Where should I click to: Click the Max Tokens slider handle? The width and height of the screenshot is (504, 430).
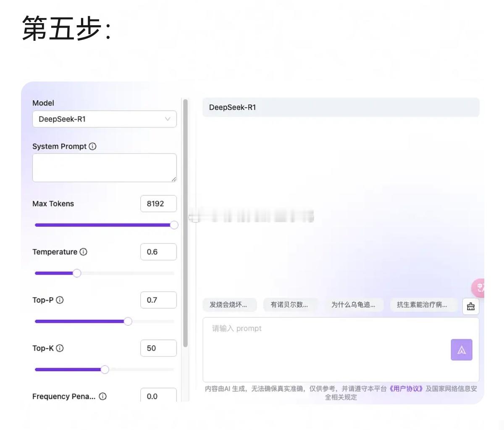(174, 225)
